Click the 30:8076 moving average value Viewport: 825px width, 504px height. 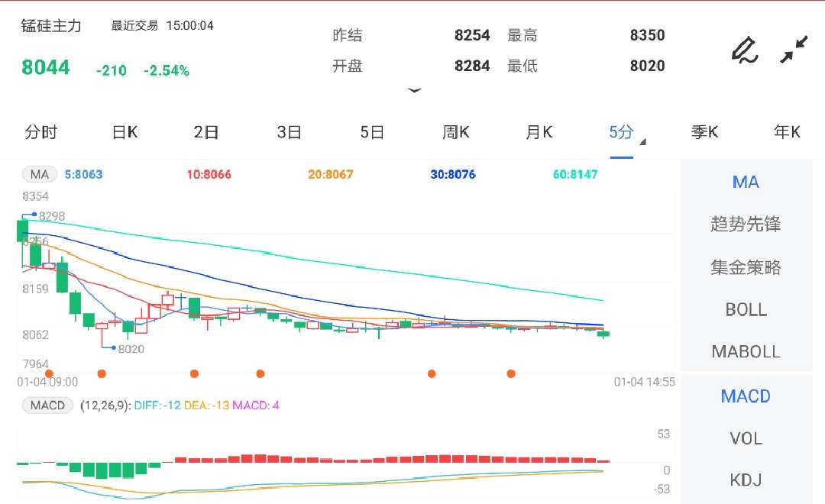[453, 174]
